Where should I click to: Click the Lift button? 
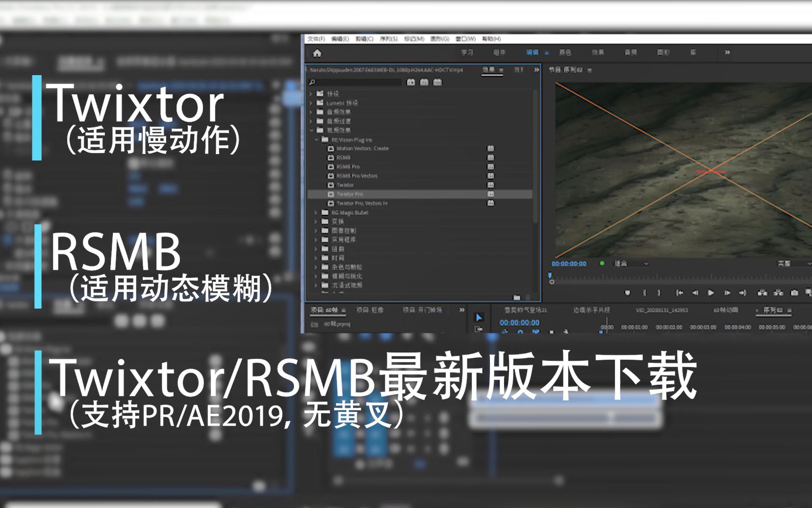tap(762, 293)
